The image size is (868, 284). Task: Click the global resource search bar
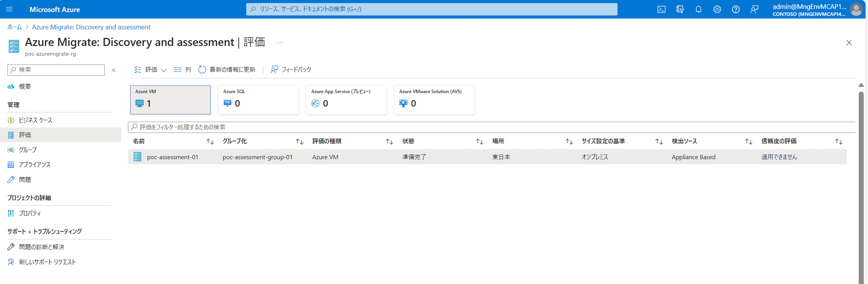pos(432,9)
